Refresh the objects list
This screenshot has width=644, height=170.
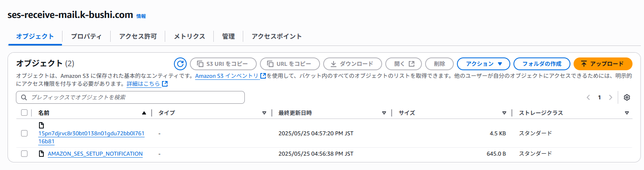point(180,64)
